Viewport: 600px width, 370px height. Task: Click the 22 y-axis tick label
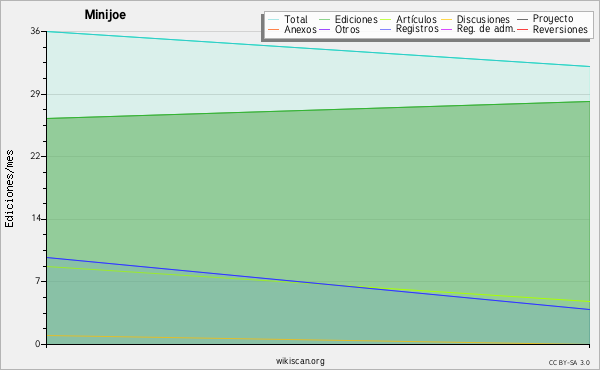35,156
